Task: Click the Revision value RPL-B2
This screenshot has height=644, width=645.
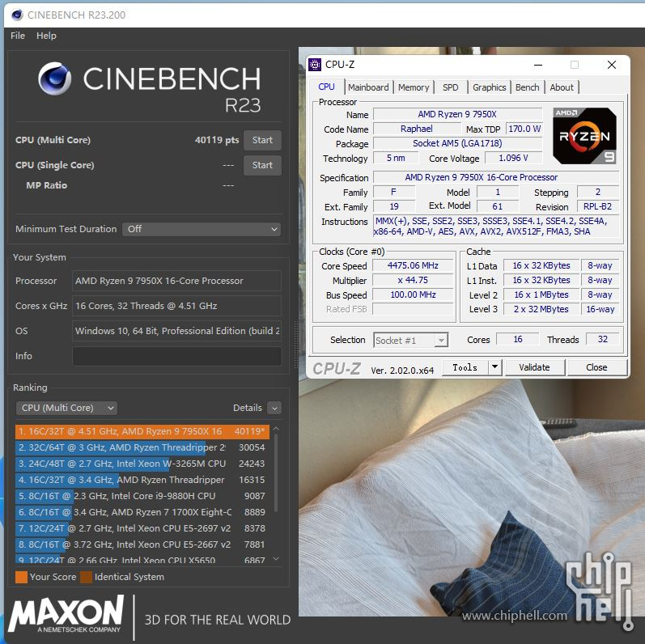Action: pos(598,206)
